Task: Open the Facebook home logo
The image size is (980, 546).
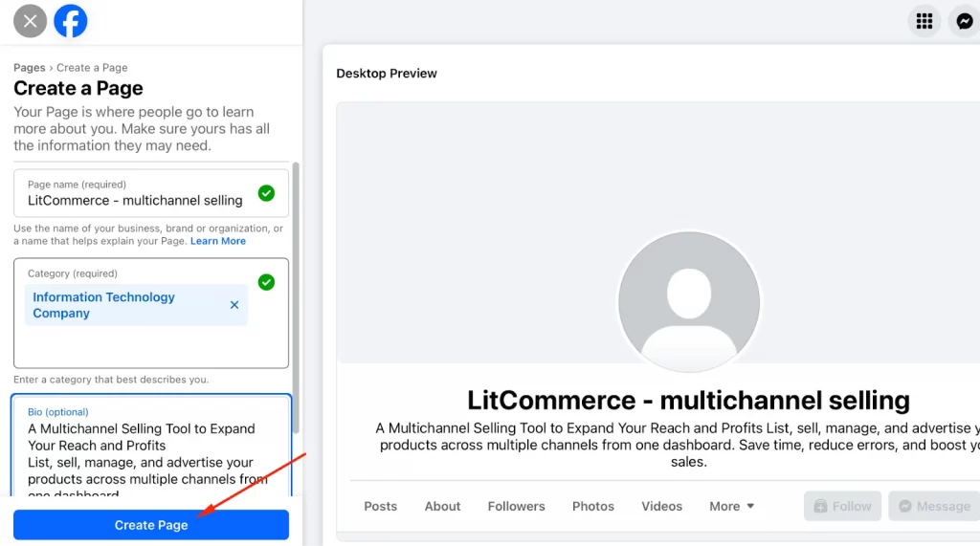Action: tap(71, 21)
